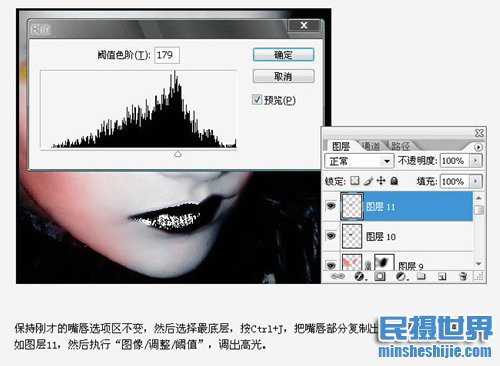Screen dimensions: 500x366
Task: Lock position move icon
Action: pyautogui.click(x=381, y=181)
